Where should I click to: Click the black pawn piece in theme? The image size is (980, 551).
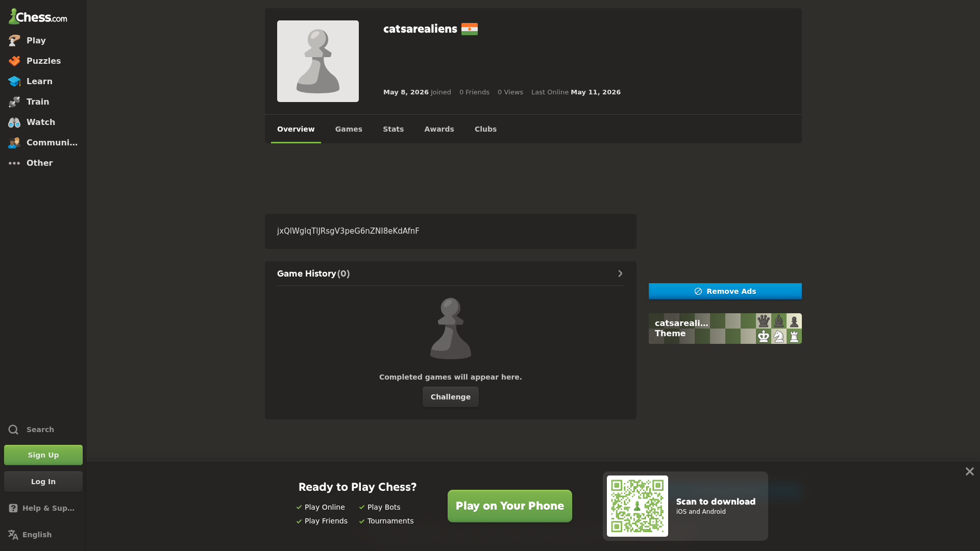794,321
